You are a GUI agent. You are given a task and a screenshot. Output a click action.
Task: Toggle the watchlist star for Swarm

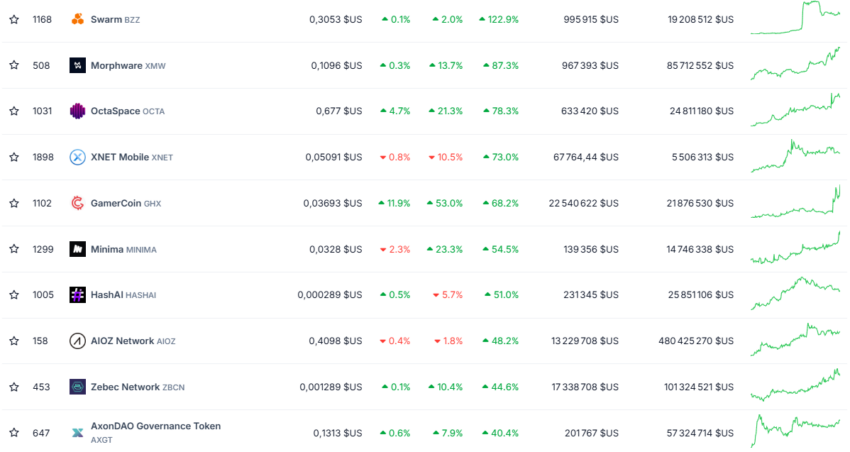click(14, 20)
